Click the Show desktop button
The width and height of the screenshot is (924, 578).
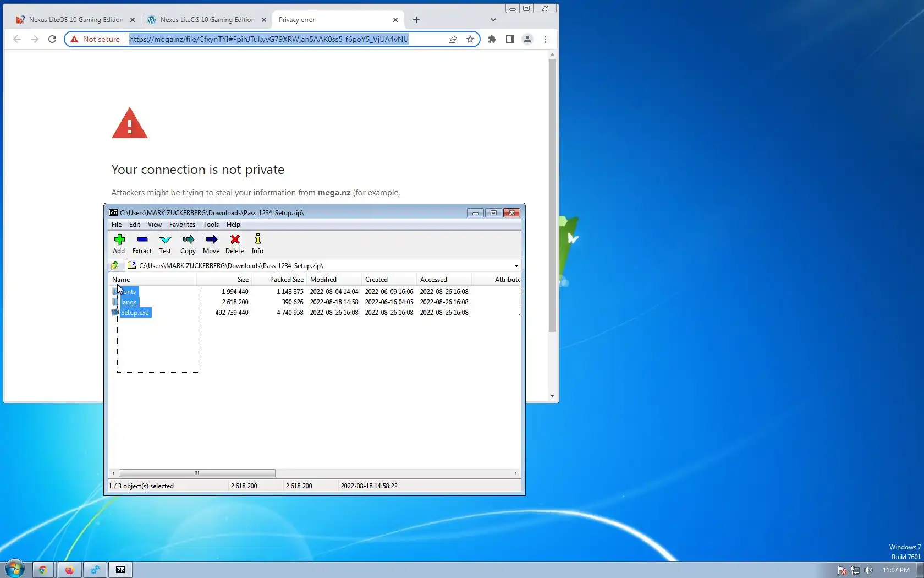click(920, 570)
